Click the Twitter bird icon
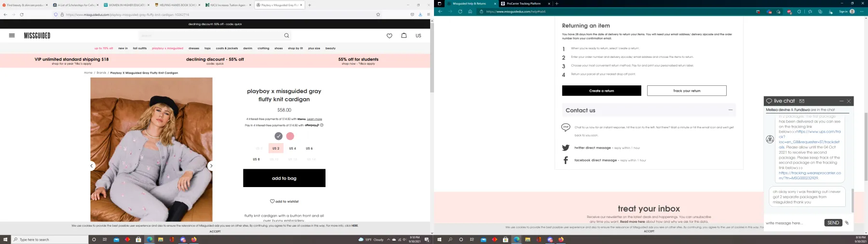This screenshot has width=868, height=244. 566,148
